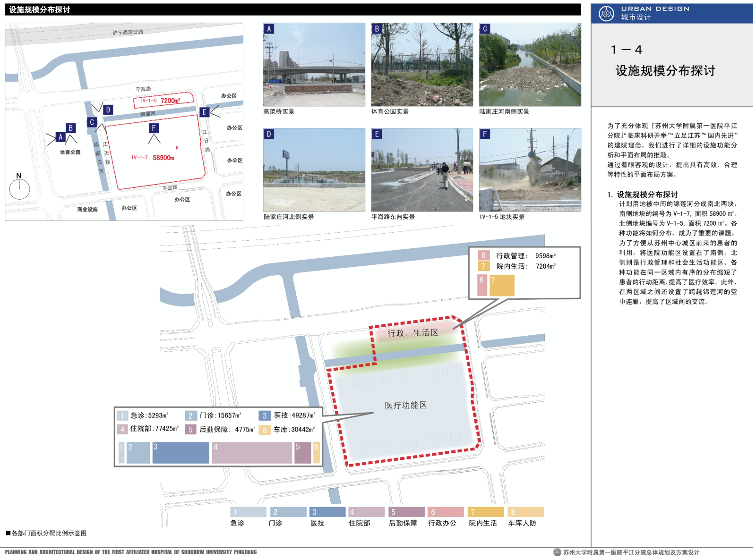756x559 pixels.
Task: Click the 体育公园 label on the location map
Action: pos(70,152)
